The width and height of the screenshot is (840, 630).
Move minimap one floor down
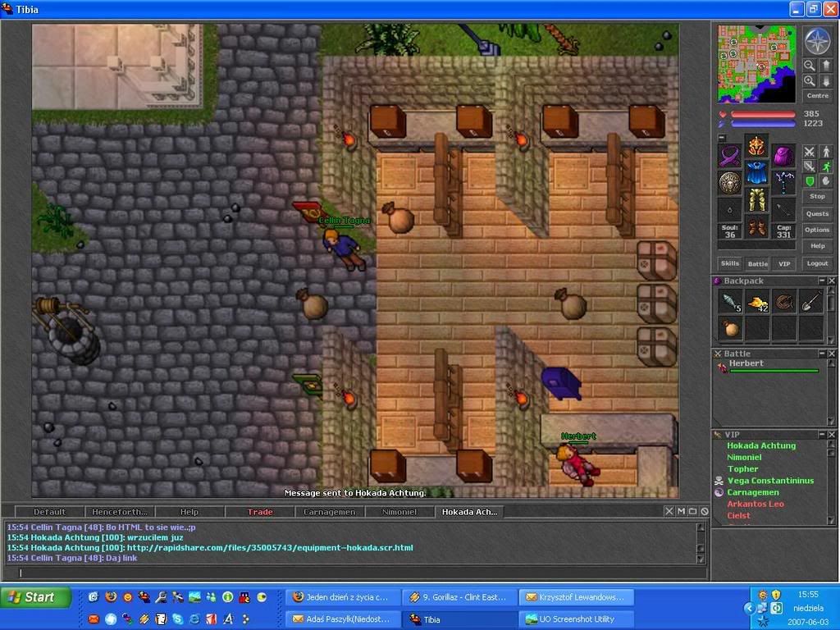[x=825, y=81]
